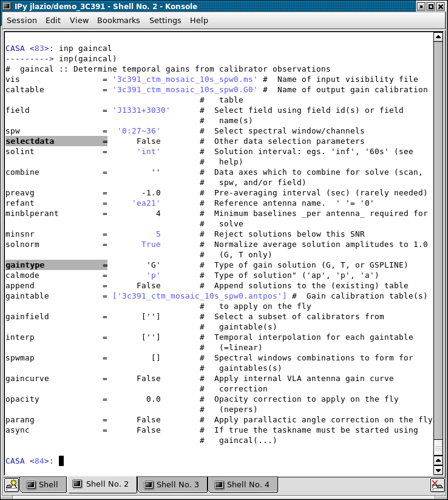Click the 'Determine temporal gains' description line
448x500 pixels.
(168, 69)
